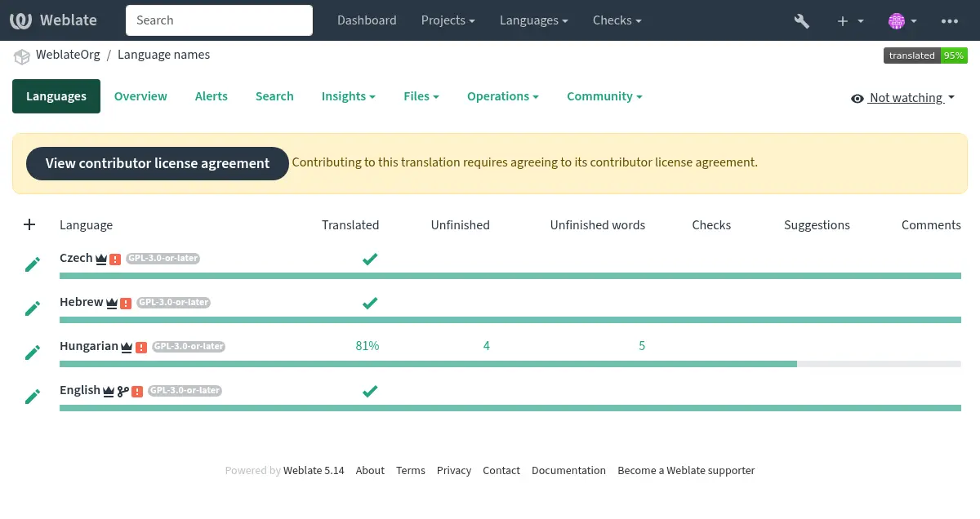Open the plus add-new menu
The height and width of the screenshot is (519, 980).
tap(850, 20)
